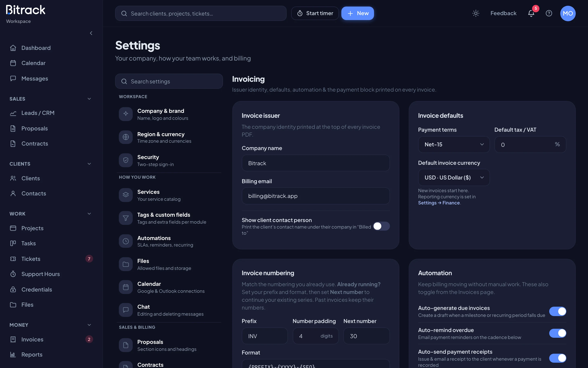Screen dimensions: 588x368
Task: Collapse the SALES sidebar section
Action: pos(89,99)
